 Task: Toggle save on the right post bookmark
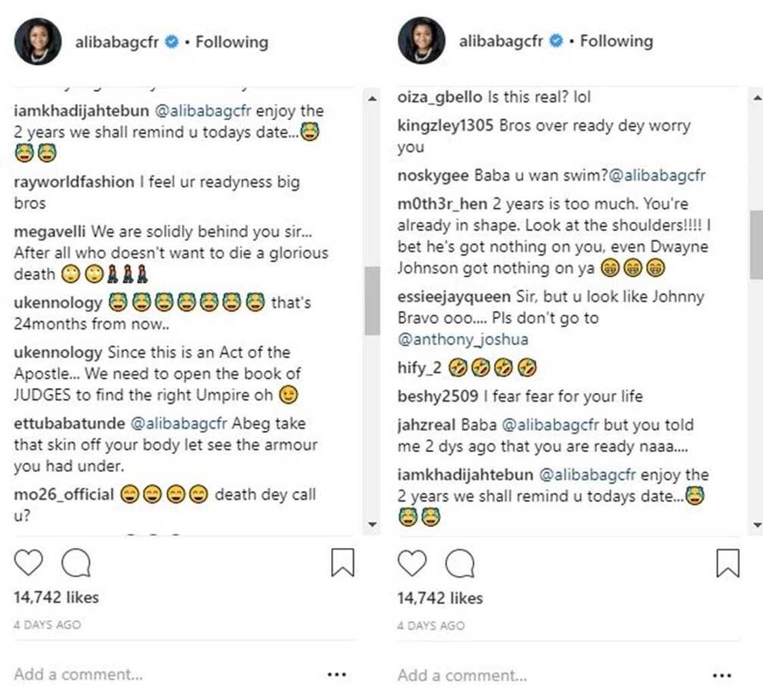pos(729,563)
